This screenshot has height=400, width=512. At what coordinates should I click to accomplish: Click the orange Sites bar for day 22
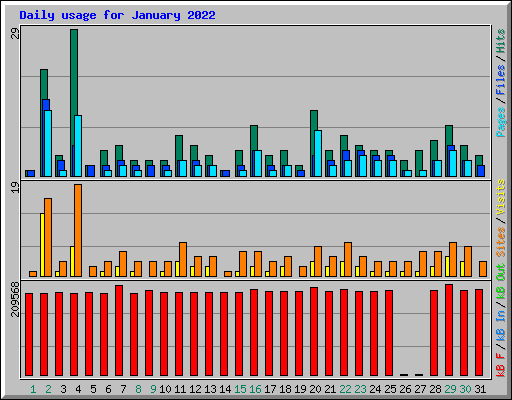click(348, 259)
